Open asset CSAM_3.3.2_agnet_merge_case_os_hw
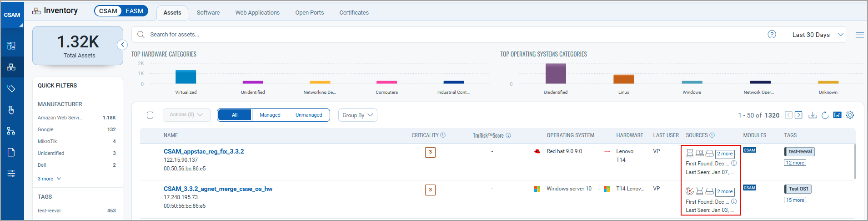868x221 pixels. [x=218, y=189]
